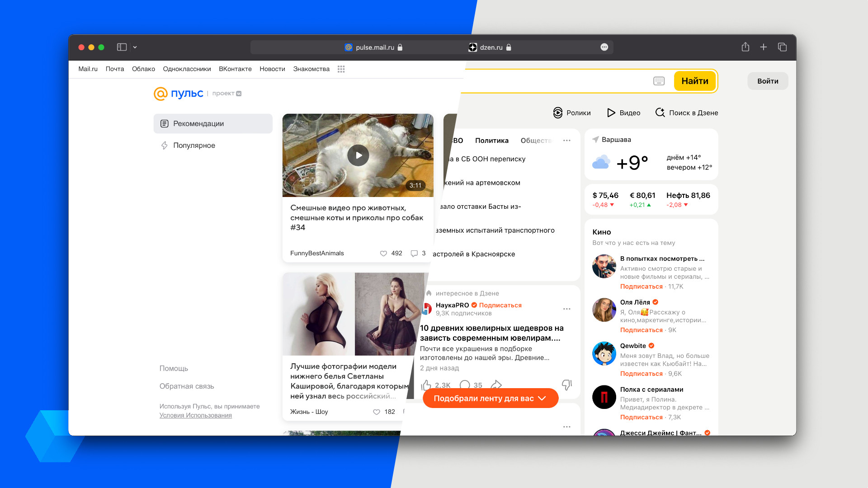This screenshot has height=488, width=868.
Task: Play the funny animals video
Action: pyautogui.click(x=358, y=155)
